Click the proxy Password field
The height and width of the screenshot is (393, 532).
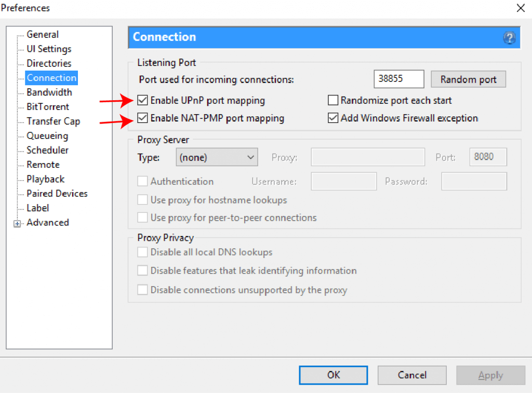474,181
